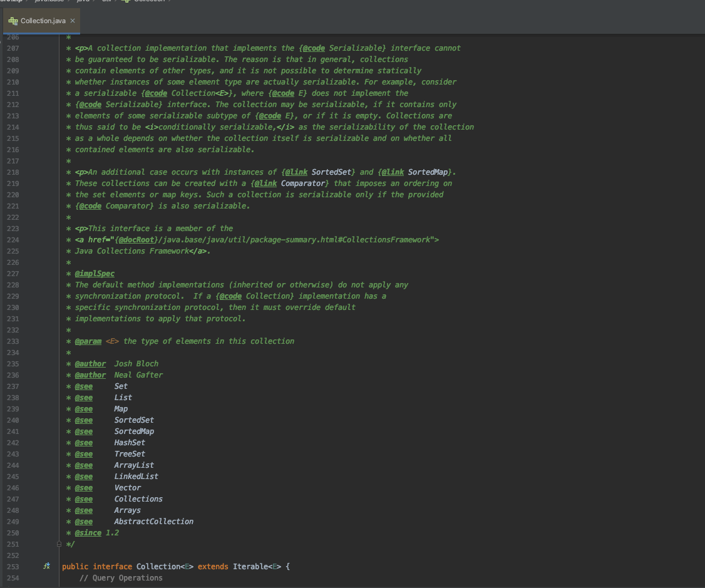This screenshot has height=588, width=705.
Task: Follow the Comparator link on line 219
Action: [x=304, y=183]
